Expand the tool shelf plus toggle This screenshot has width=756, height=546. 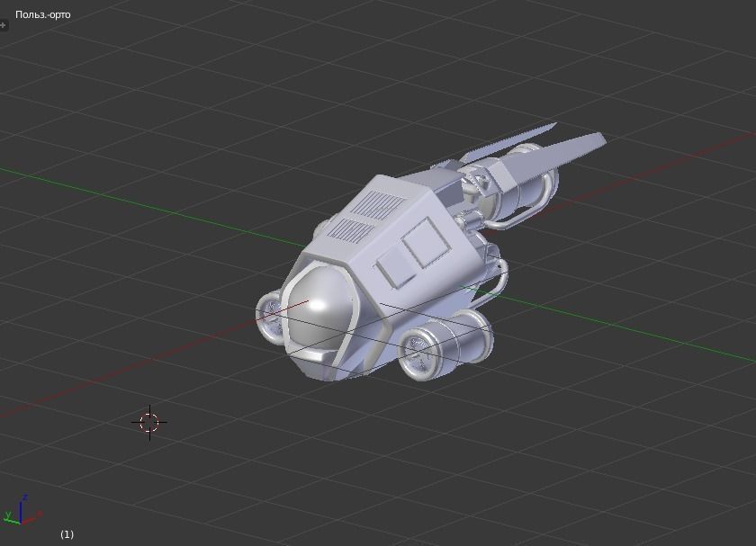click(3, 25)
